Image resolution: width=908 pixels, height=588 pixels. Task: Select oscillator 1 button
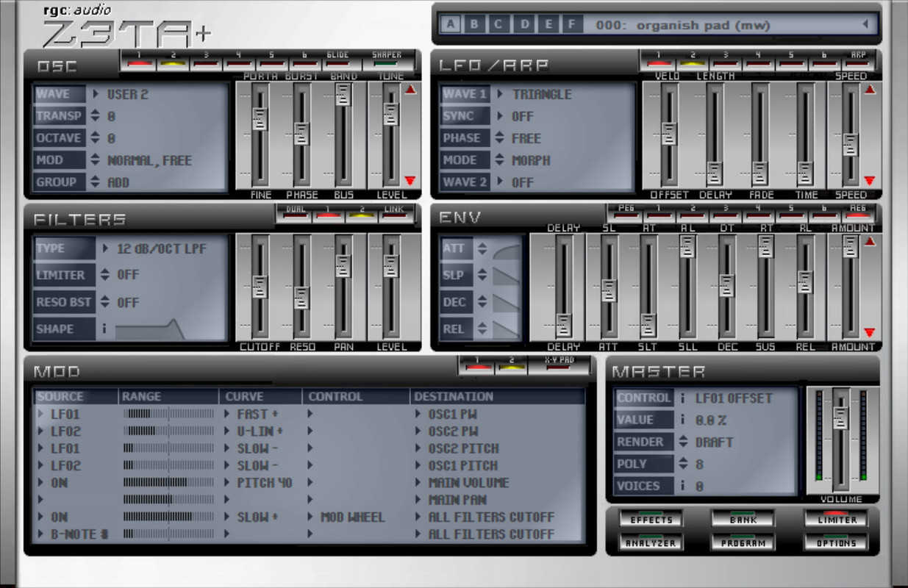[141, 60]
